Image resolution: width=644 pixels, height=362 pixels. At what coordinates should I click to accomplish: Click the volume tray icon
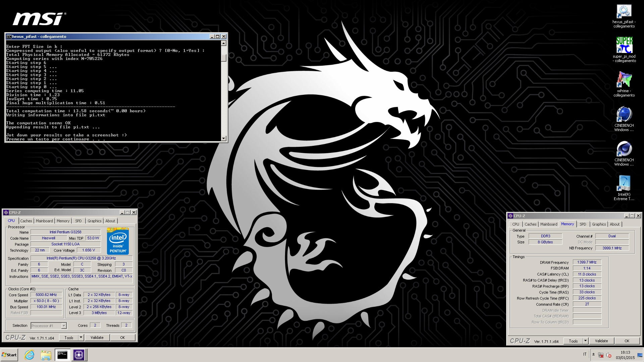609,355
